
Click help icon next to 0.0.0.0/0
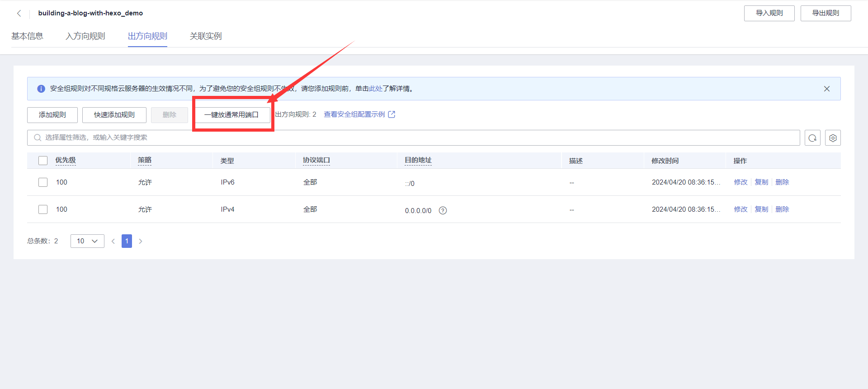tap(443, 210)
